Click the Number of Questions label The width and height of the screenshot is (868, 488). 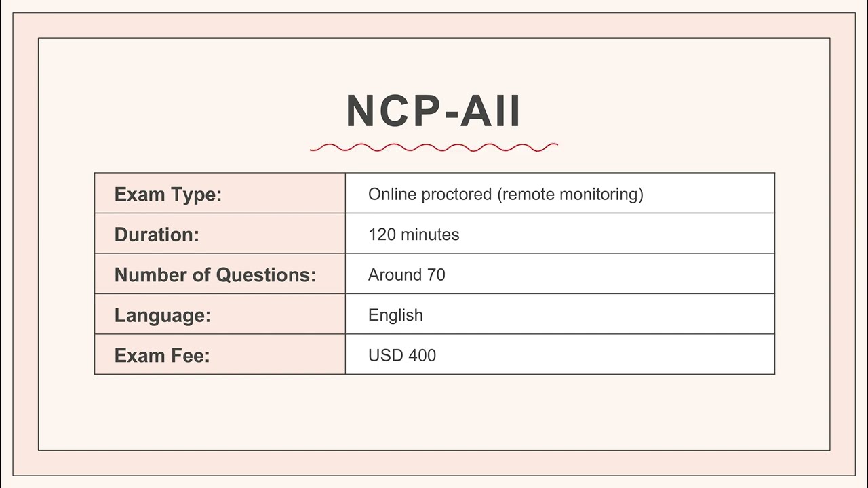tap(215, 274)
